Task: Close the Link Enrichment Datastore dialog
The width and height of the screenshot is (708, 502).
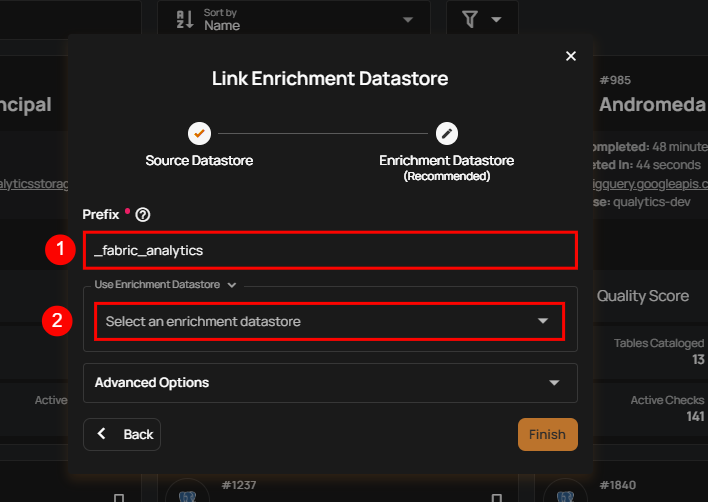Action: click(x=571, y=56)
